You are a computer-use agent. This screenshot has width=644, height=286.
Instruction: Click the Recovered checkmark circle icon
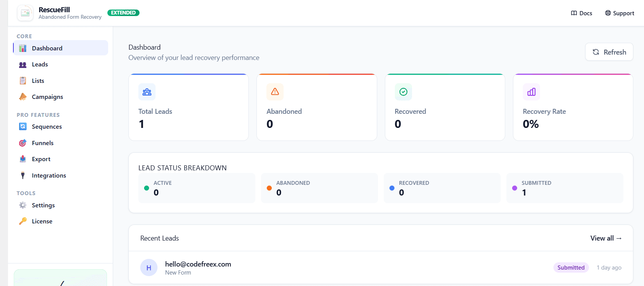(403, 92)
